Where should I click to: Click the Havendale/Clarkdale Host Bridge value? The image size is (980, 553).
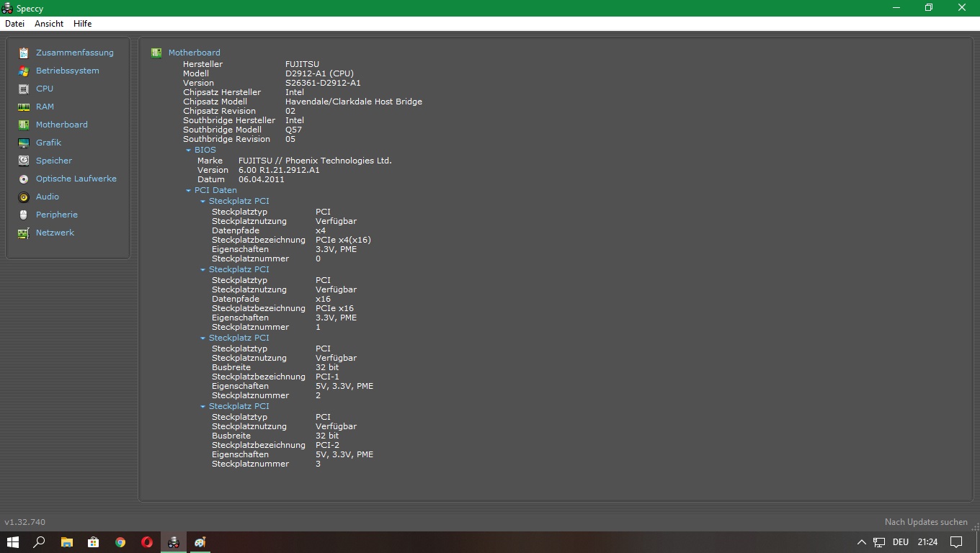(354, 102)
